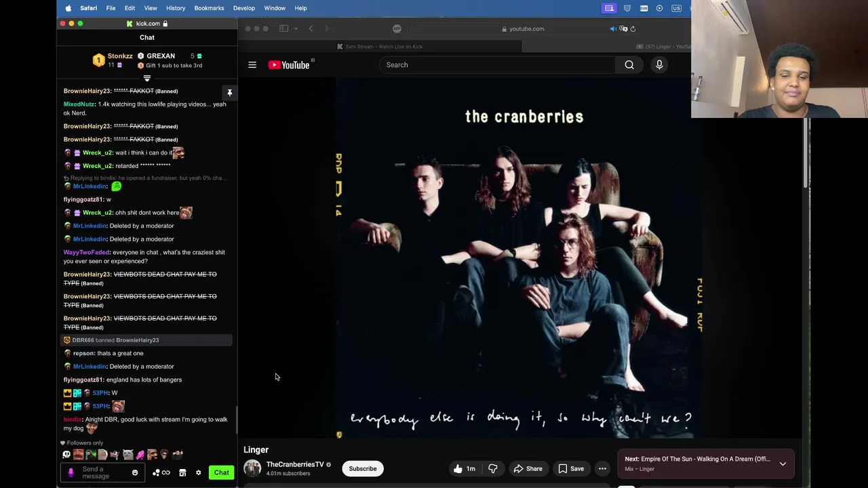Open the Apple menu

tap(68, 8)
